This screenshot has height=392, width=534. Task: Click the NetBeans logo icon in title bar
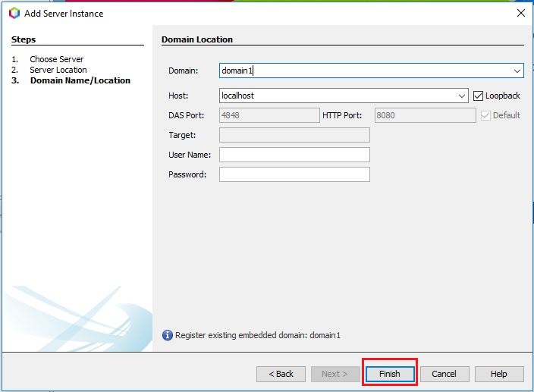coord(14,14)
